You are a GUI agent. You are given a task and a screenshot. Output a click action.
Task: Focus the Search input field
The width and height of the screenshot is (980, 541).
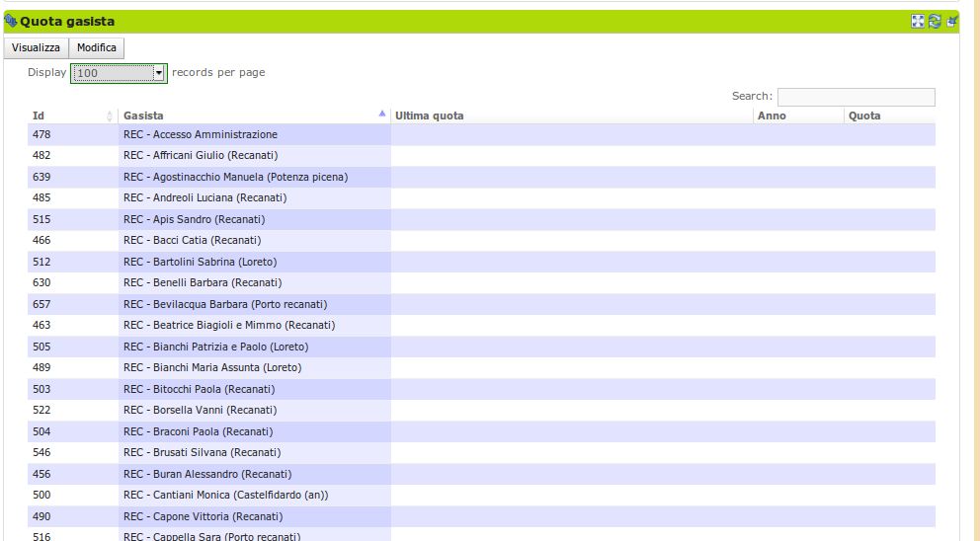(x=856, y=97)
